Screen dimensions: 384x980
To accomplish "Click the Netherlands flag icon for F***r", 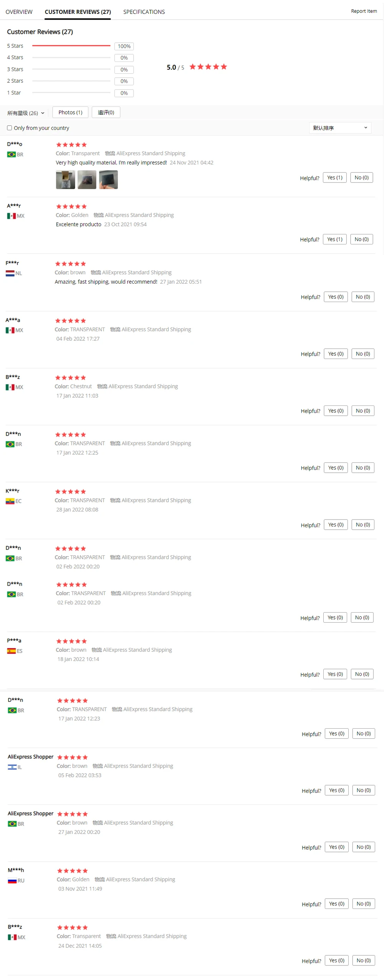I will click(x=10, y=274).
